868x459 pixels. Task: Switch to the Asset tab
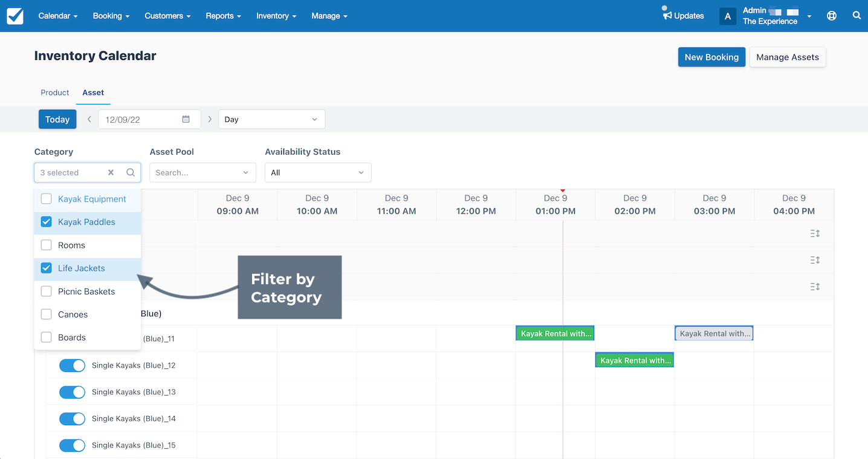click(x=93, y=93)
